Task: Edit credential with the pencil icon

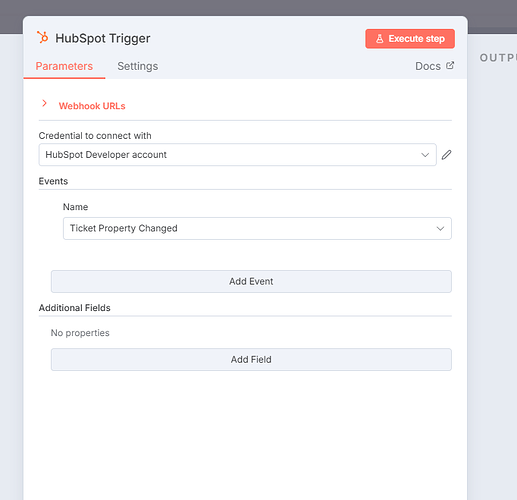Action: click(446, 155)
